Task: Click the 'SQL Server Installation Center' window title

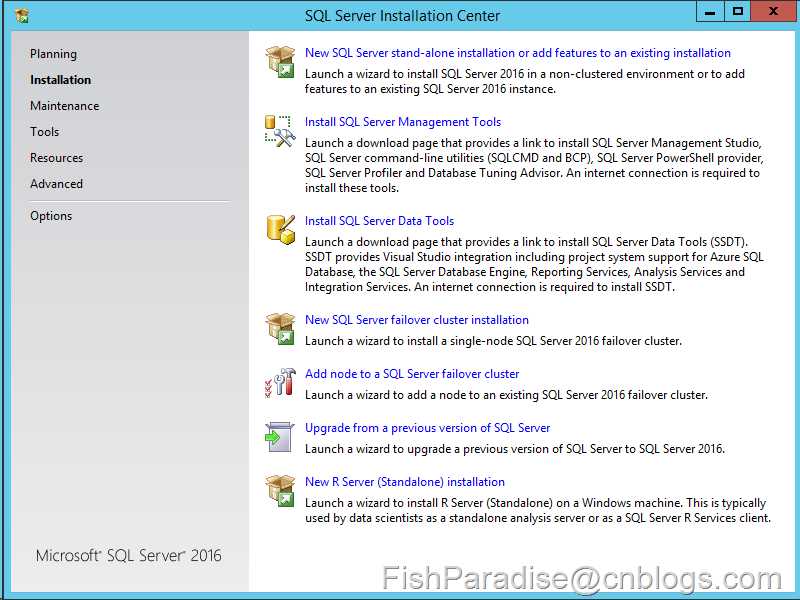Action: click(x=403, y=16)
